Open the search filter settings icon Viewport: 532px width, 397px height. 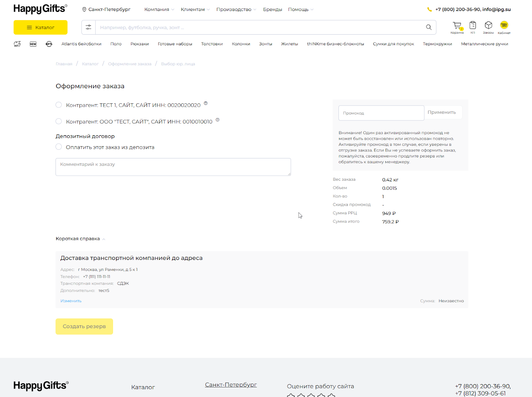click(x=88, y=27)
